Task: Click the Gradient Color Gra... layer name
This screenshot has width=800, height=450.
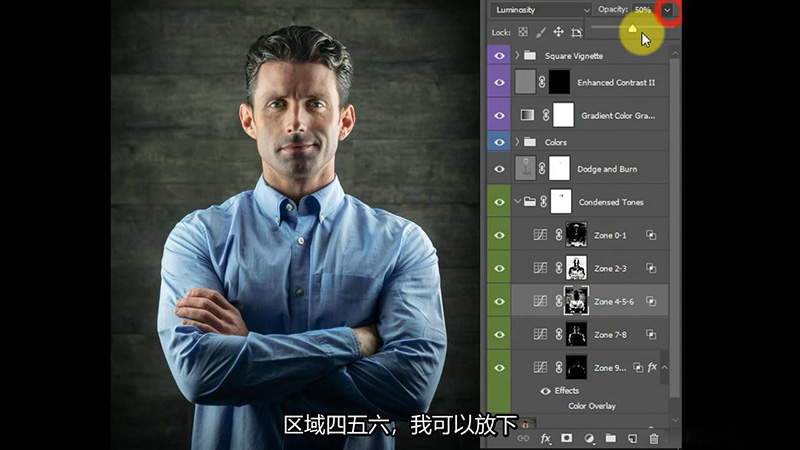Action: point(618,116)
